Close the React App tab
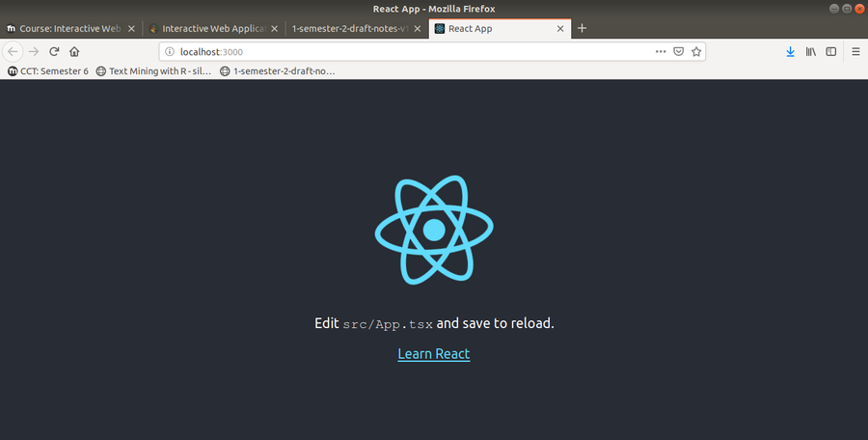 click(559, 28)
